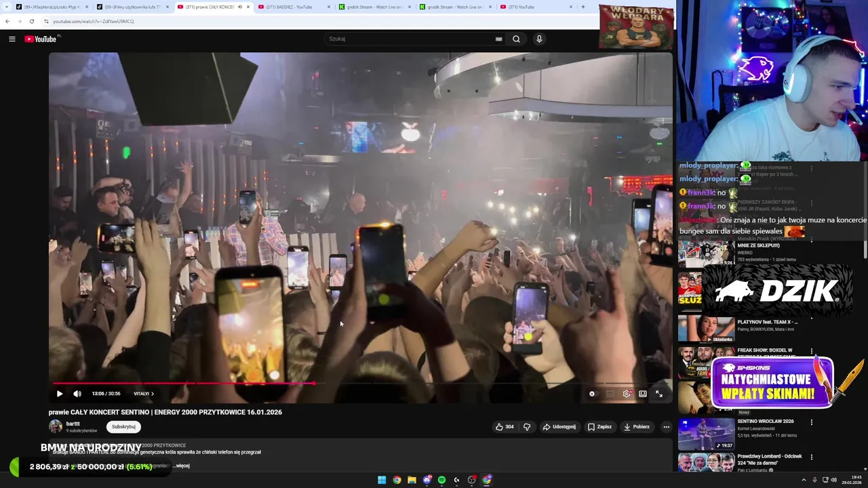The height and width of the screenshot is (488, 868).
Task: Open the player settings gear
Action: coord(627,394)
